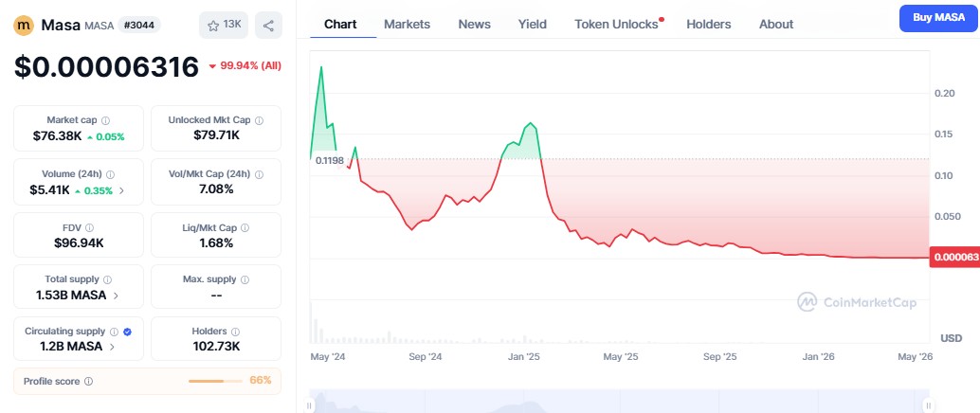Open the Token Unlocks tab

tap(616, 25)
